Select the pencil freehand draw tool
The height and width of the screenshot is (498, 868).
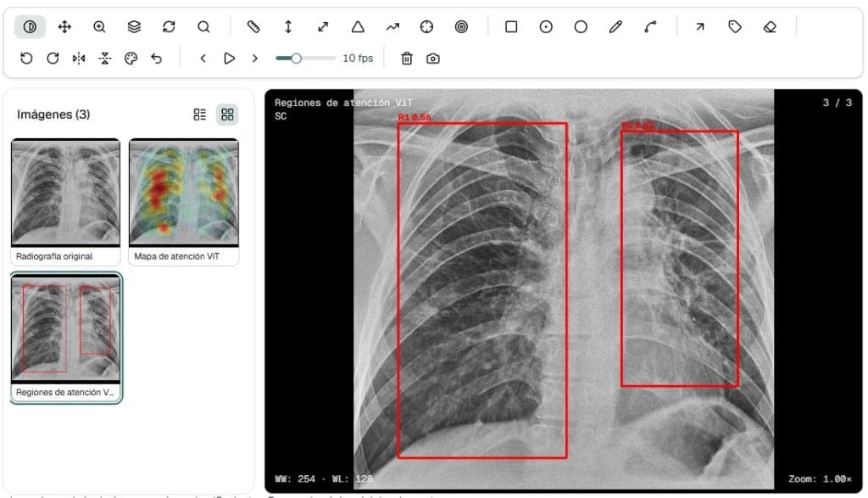pyautogui.click(x=615, y=26)
